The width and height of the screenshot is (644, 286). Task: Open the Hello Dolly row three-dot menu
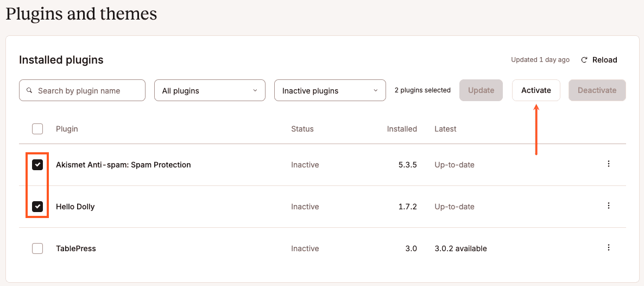[x=609, y=206]
